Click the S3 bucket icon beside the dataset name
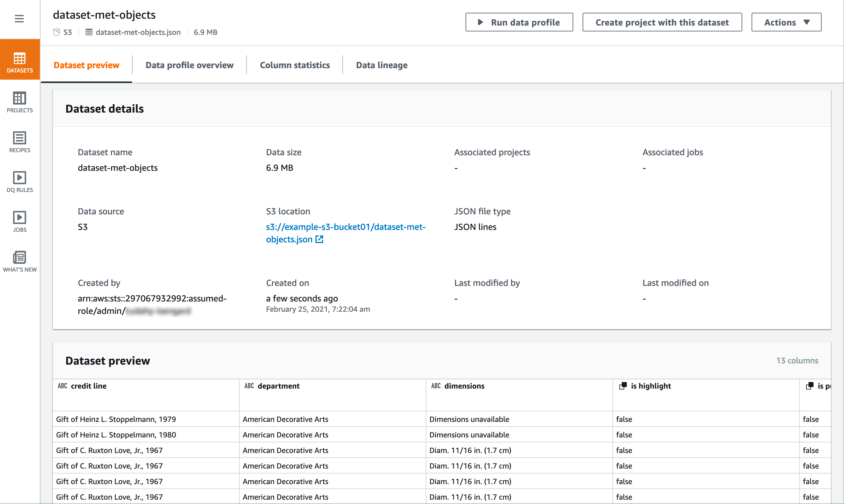Viewport: 844px width, 504px height. tap(56, 32)
